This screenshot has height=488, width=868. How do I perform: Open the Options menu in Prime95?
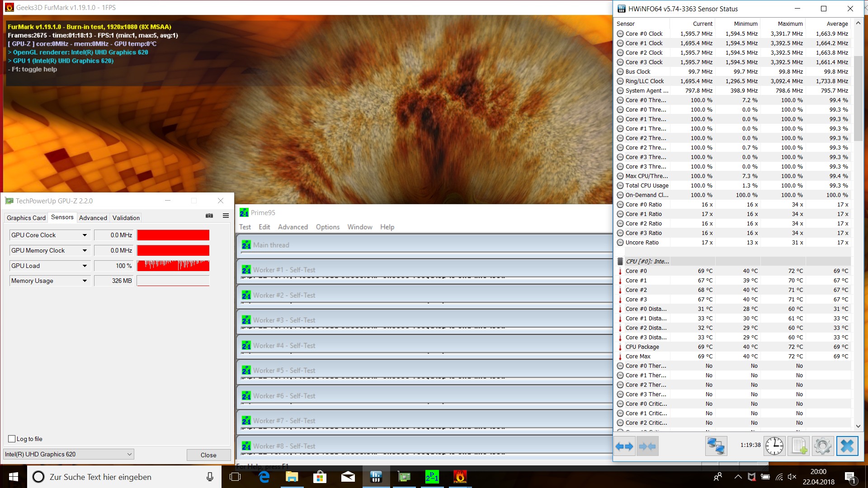click(x=327, y=227)
